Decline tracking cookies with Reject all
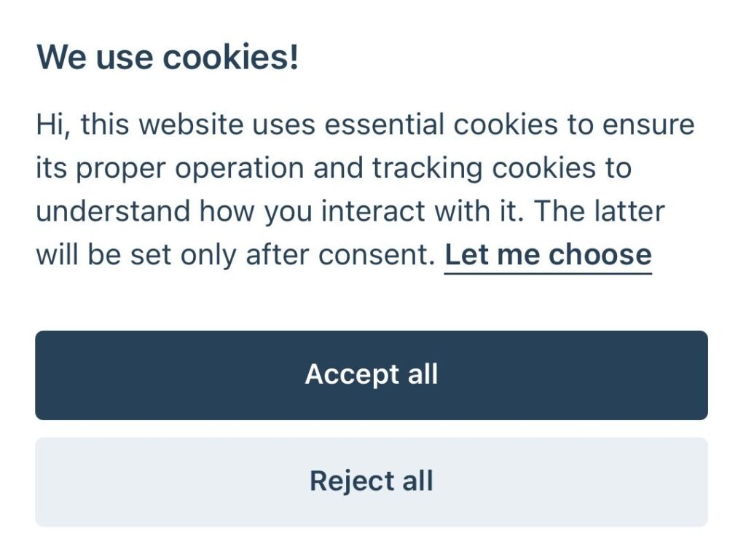The height and width of the screenshot is (560, 746). click(372, 481)
